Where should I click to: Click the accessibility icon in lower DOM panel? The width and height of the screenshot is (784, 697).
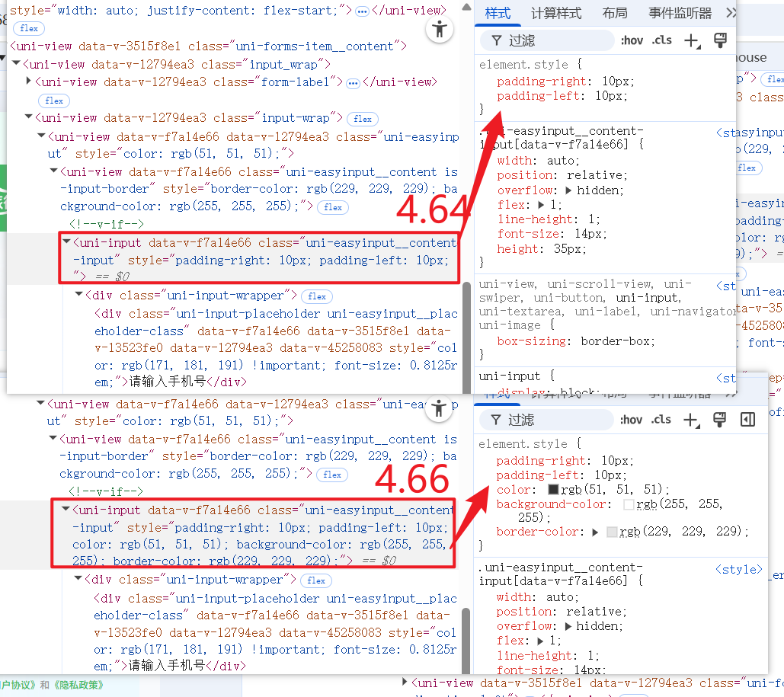point(438,408)
